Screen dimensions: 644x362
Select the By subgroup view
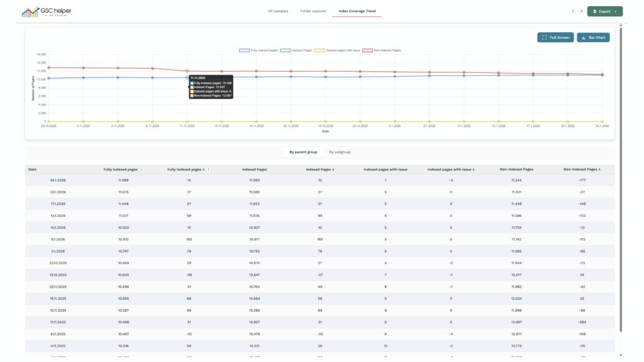tap(340, 152)
